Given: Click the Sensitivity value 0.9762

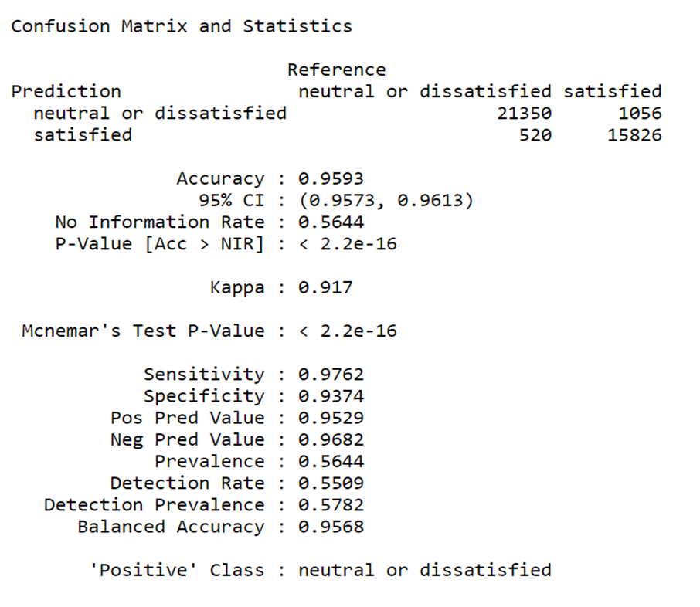Looking at the screenshot, I should point(331,375).
